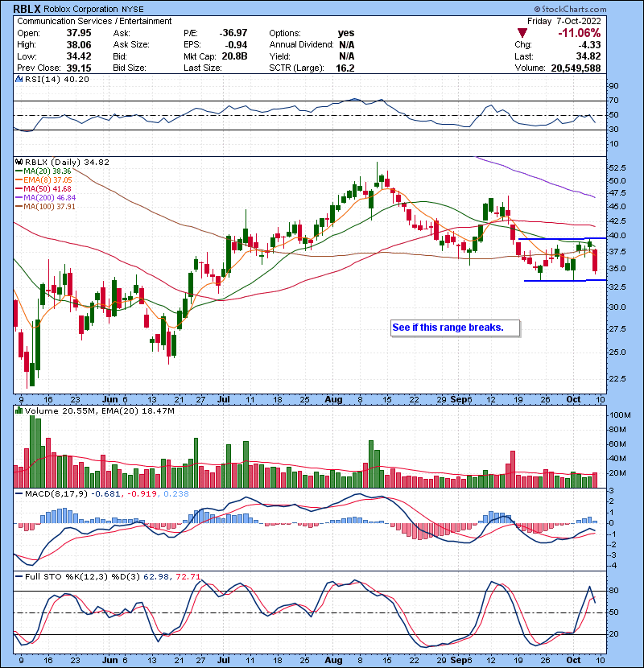The width and height of the screenshot is (644, 668).
Task: Click the candlestick icon beside RBLX (Daily)
Action: (19, 163)
